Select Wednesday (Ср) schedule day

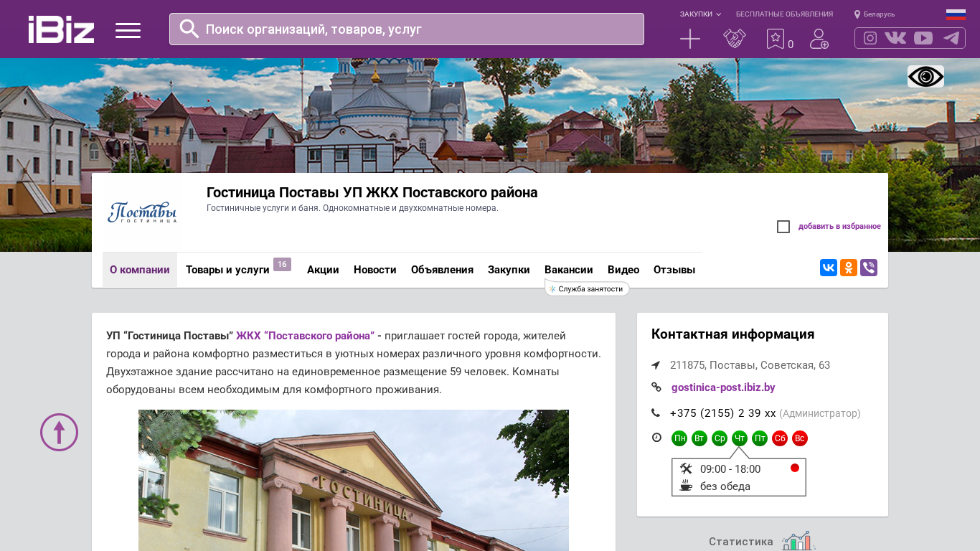tap(720, 438)
